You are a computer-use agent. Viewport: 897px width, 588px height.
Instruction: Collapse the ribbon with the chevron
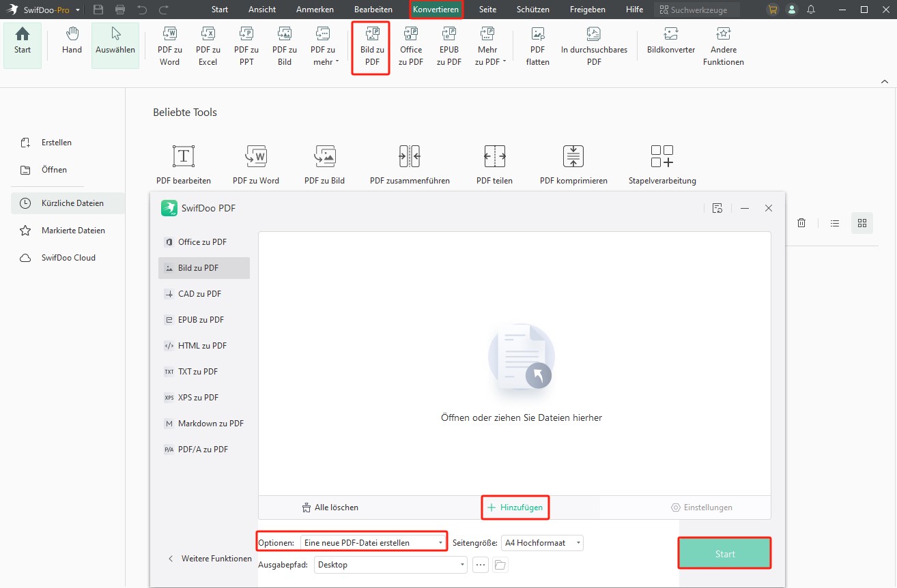(x=885, y=81)
